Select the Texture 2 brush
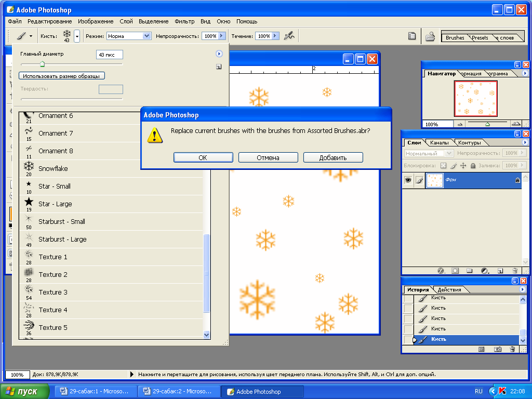The height and width of the screenshot is (399, 532). pyautogui.click(x=112, y=274)
